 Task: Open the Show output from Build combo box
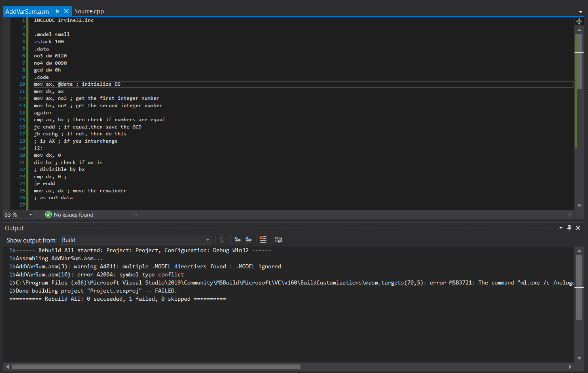[136, 240]
